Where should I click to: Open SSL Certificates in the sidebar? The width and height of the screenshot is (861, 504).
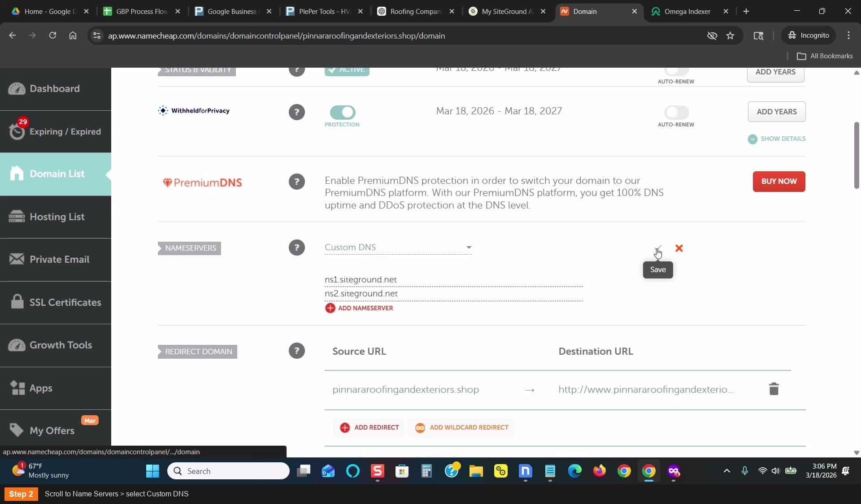click(x=56, y=303)
